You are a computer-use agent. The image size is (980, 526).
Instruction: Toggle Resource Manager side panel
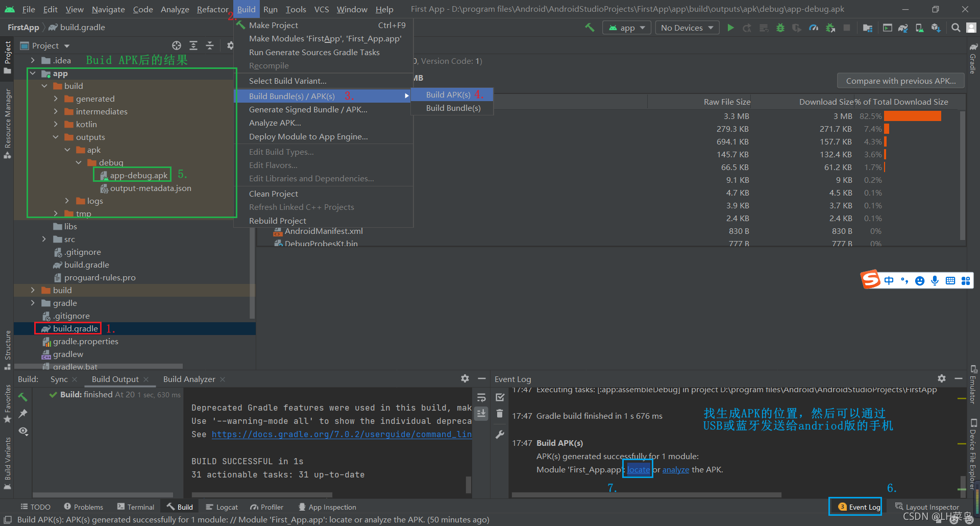[7, 124]
